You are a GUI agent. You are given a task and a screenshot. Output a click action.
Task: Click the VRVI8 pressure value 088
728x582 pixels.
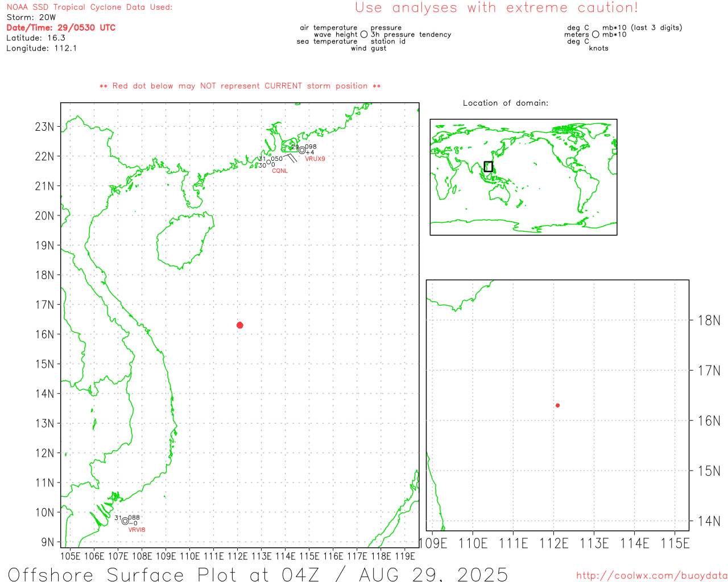[x=134, y=518]
